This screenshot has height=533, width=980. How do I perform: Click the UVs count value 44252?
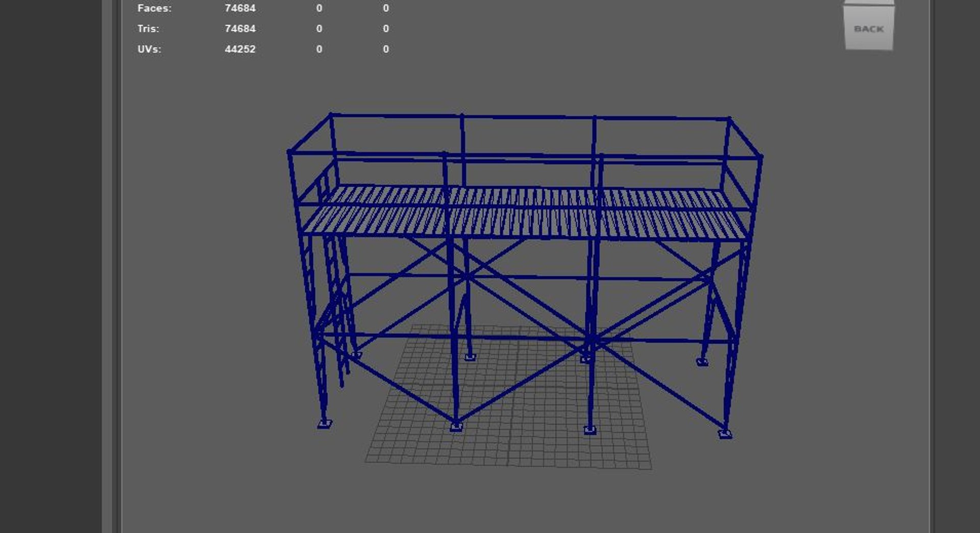[240, 49]
